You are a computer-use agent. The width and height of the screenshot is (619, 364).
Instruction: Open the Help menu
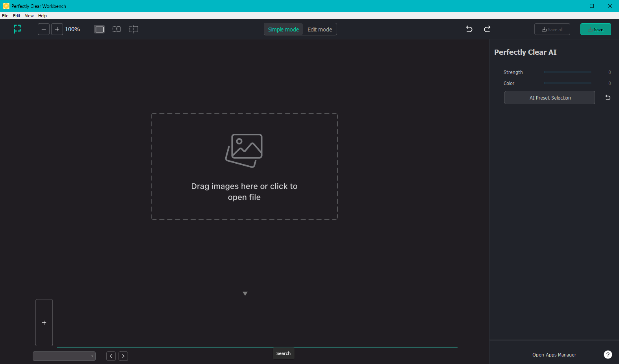coord(43,16)
